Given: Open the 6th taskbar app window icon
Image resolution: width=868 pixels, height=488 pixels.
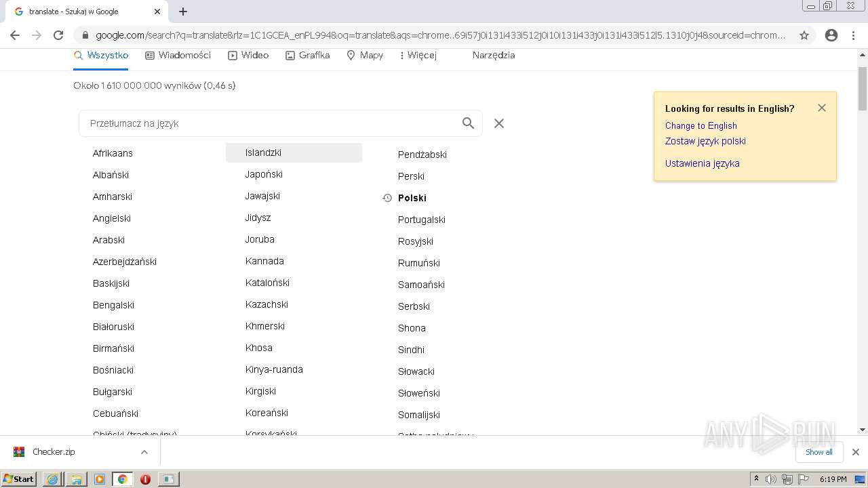Looking at the screenshot, I should tap(168, 479).
